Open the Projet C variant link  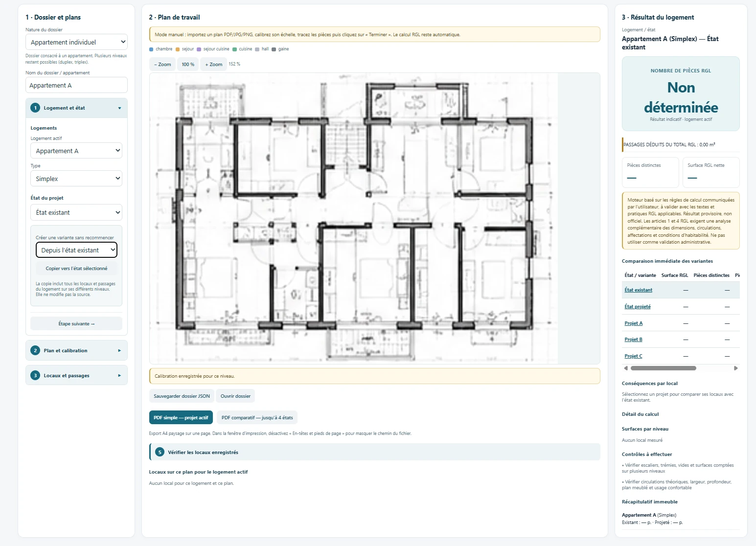pyautogui.click(x=633, y=356)
